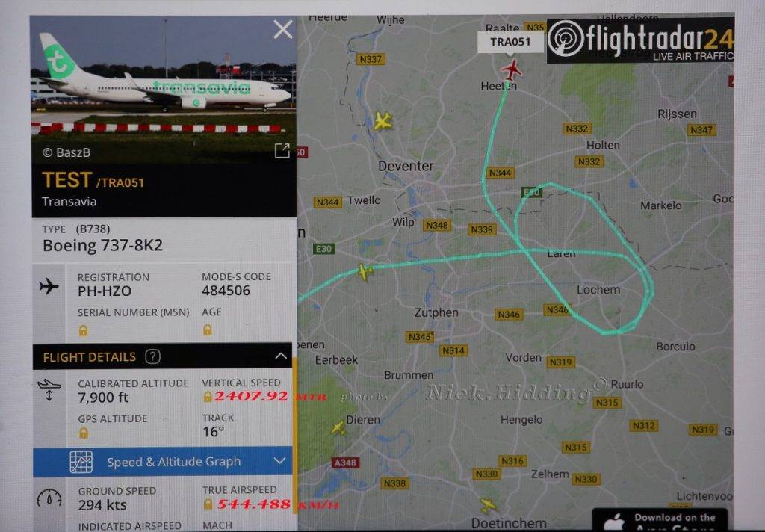This screenshot has width=765, height=532.
Task: Select yellow aircraft near Deventer
Action: pyautogui.click(x=383, y=120)
